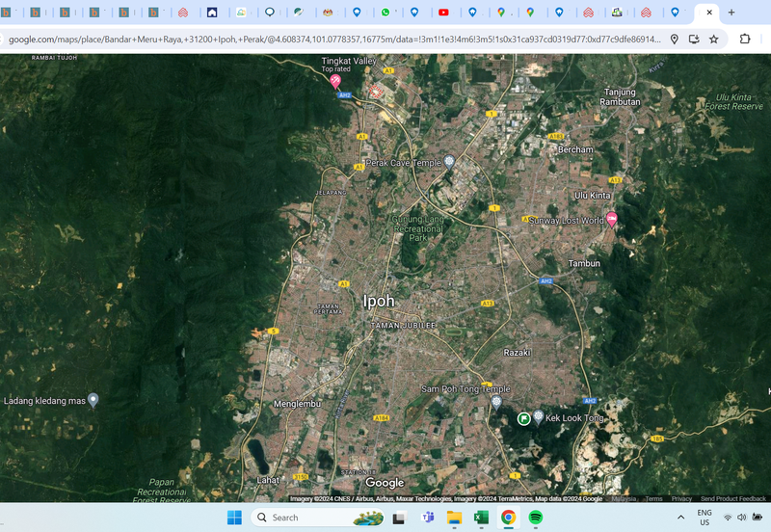Viewport: 771px width, 532px height.
Task: Select the Perak Cave Temple marker
Action: tap(449, 161)
